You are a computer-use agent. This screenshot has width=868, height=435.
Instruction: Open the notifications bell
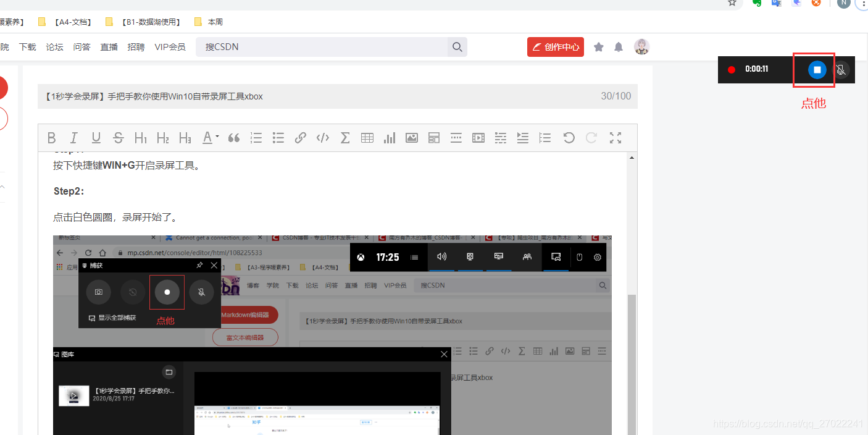(x=619, y=47)
